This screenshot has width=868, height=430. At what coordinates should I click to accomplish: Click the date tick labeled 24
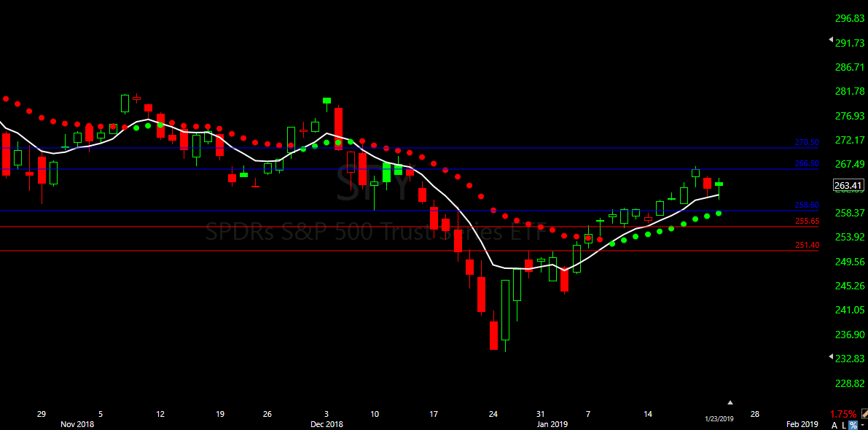[x=493, y=414]
